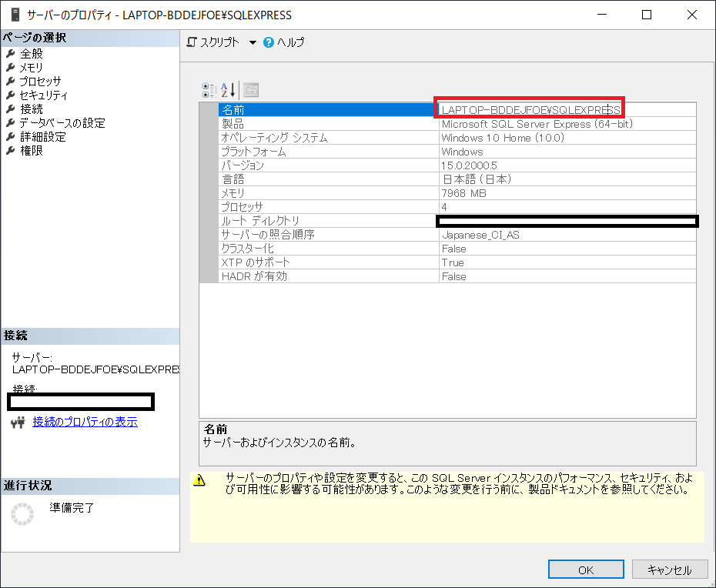Select the オペレーティング システム property row
Viewport: 716px width, 588px height.
[457, 138]
